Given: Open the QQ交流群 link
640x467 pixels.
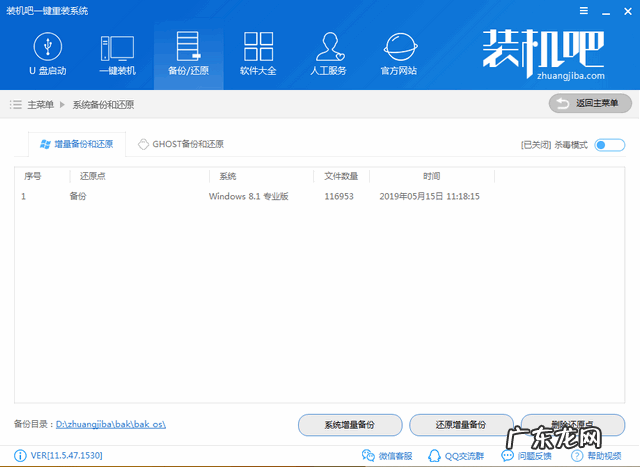Looking at the screenshot, I should coord(456,456).
